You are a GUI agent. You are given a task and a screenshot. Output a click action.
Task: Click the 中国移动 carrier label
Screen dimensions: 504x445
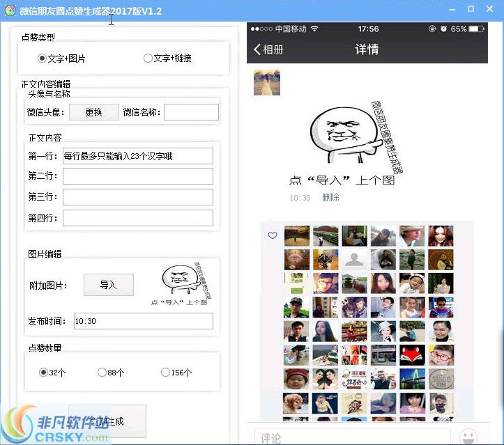coord(291,29)
